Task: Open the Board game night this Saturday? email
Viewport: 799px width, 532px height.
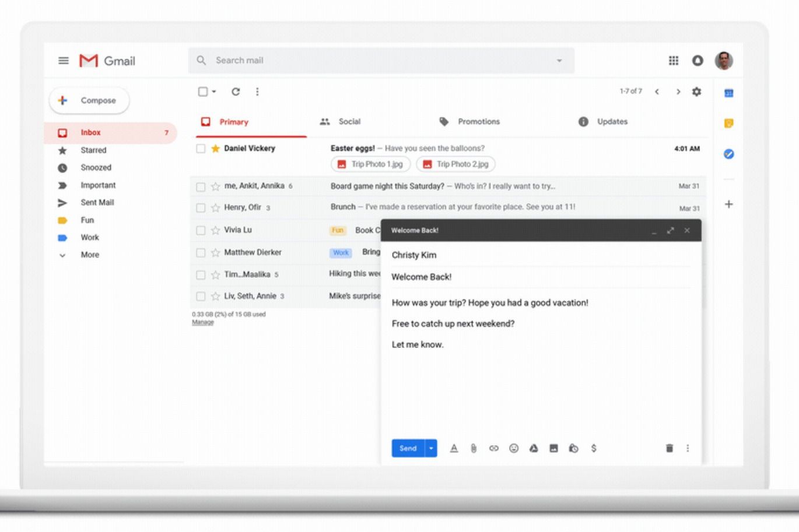Action: pyautogui.click(x=448, y=186)
